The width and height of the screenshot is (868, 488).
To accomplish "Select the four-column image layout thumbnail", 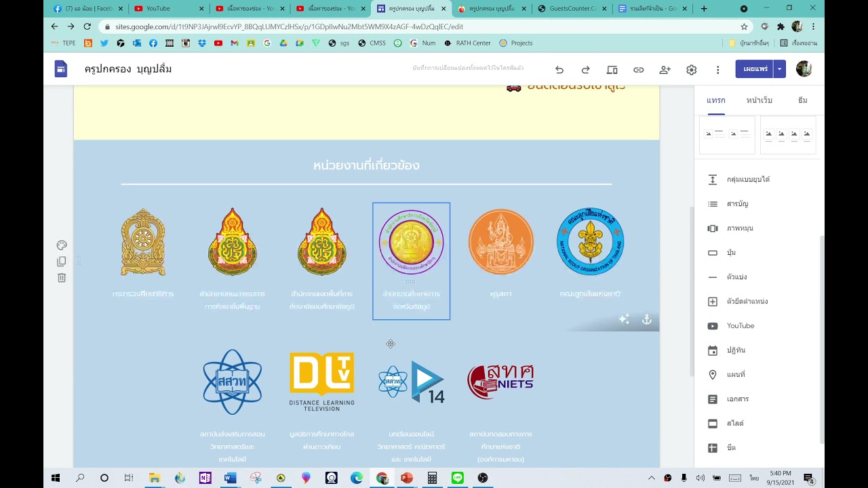I will click(x=788, y=135).
